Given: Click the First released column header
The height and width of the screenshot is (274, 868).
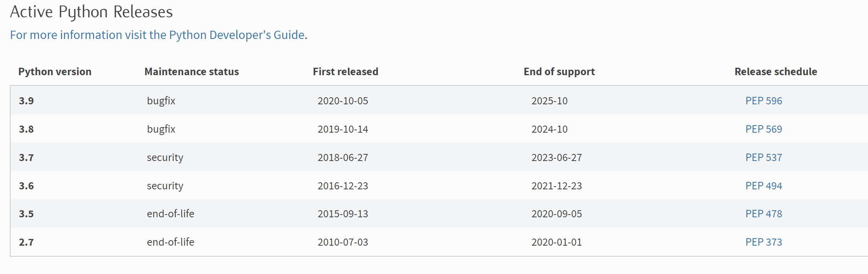Looking at the screenshot, I should 345,72.
